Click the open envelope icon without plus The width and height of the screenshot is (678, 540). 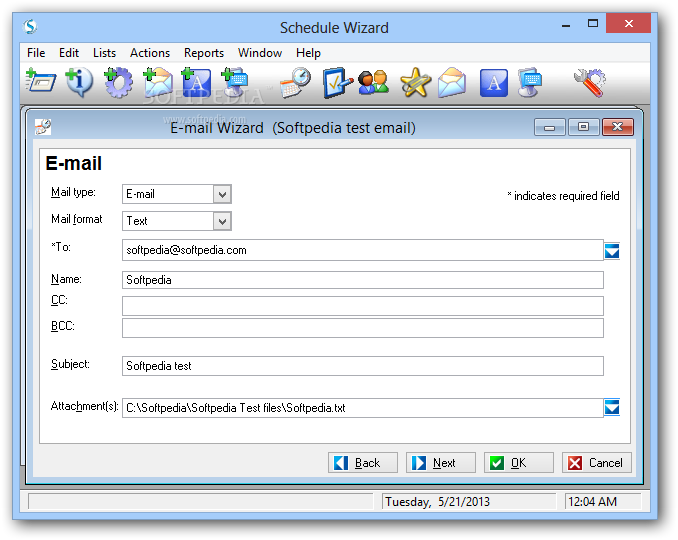coord(452,82)
